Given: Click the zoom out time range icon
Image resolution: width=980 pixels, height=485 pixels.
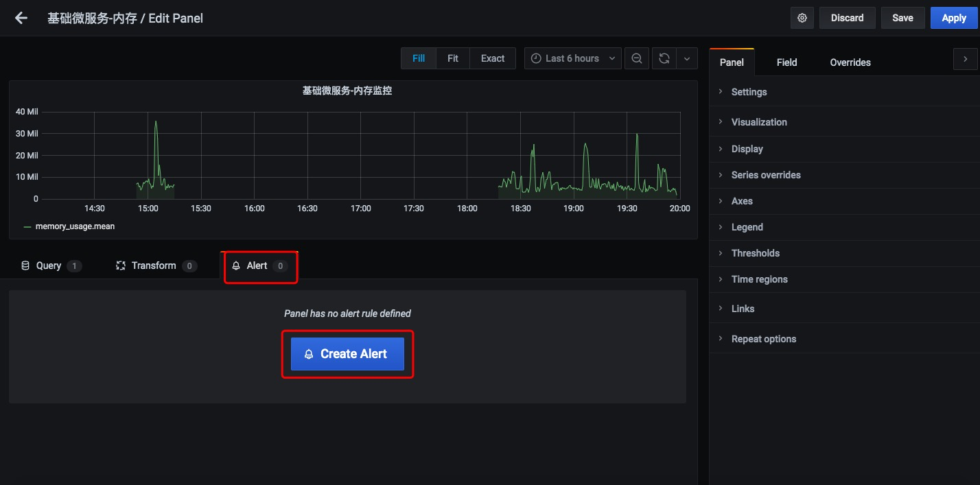Looking at the screenshot, I should point(637,58).
